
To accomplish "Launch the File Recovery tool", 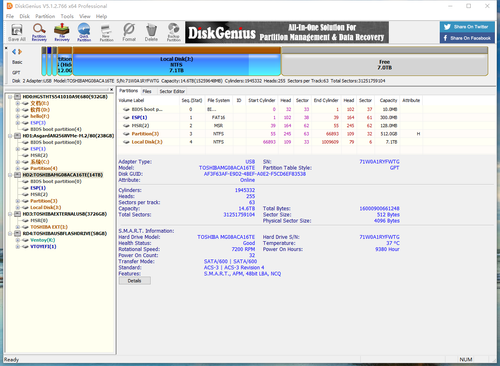I will click(62, 33).
